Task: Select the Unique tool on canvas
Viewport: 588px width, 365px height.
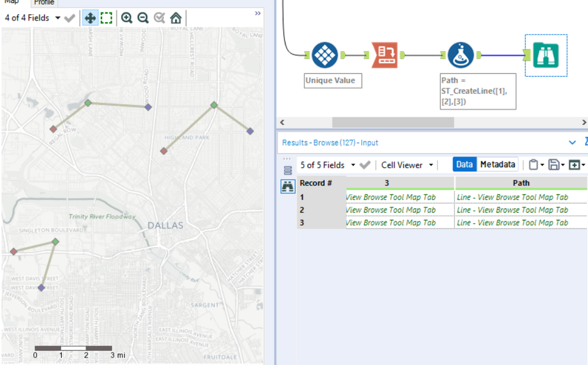Action: 325,55
